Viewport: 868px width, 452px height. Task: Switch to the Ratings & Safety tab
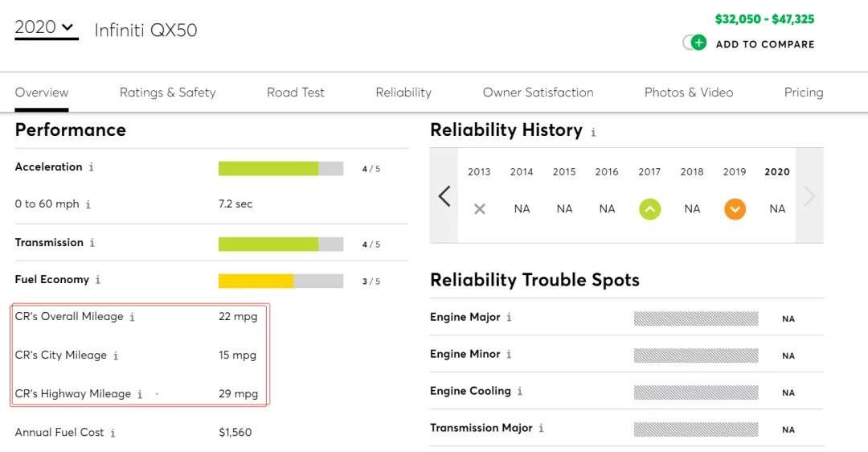tap(167, 92)
